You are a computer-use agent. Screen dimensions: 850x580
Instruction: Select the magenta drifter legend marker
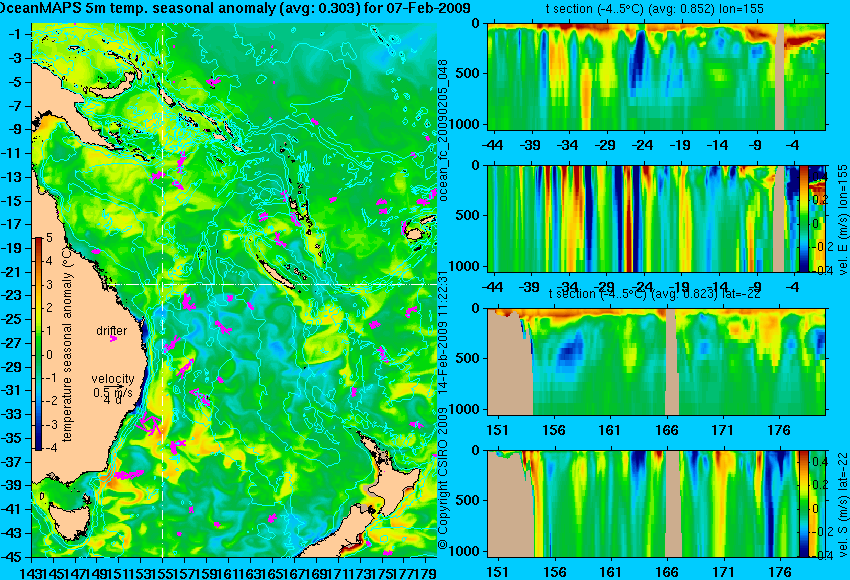point(113,338)
